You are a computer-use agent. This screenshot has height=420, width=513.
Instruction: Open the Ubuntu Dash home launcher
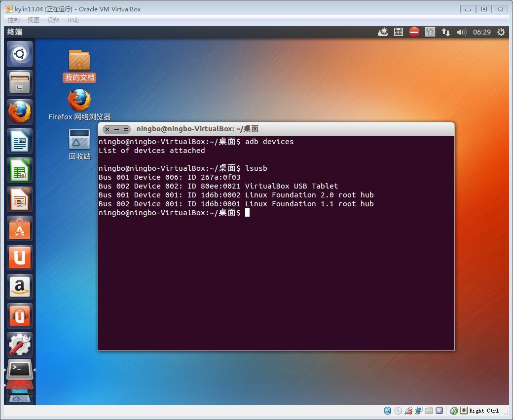(x=20, y=54)
